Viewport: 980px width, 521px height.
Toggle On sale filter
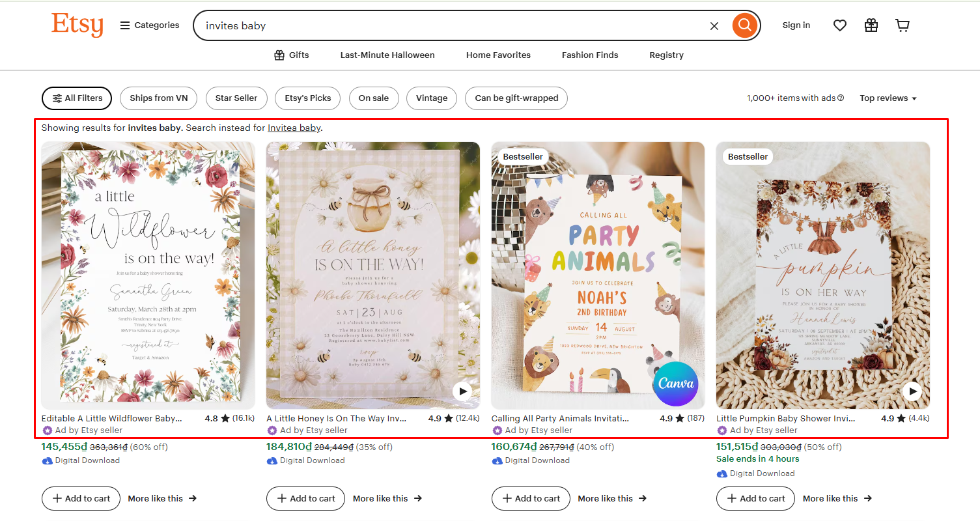tap(374, 98)
